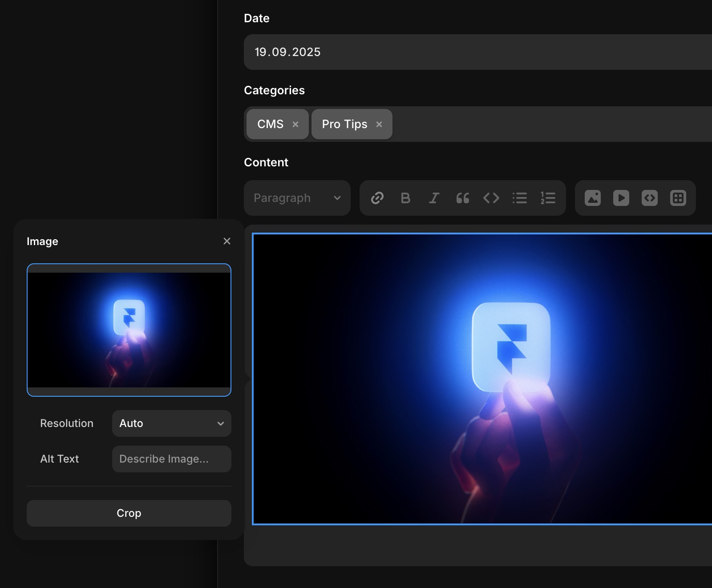Screen dimensions: 712x588
Task: Select the image in the content editor
Action: [x=482, y=379]
